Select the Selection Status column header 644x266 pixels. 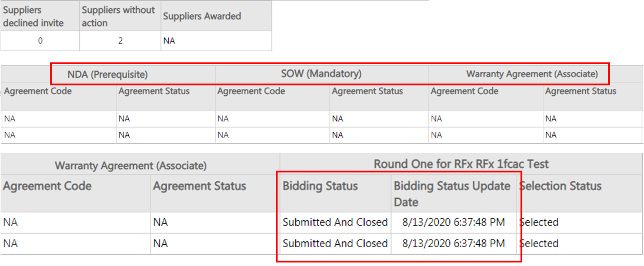point(560,186)
